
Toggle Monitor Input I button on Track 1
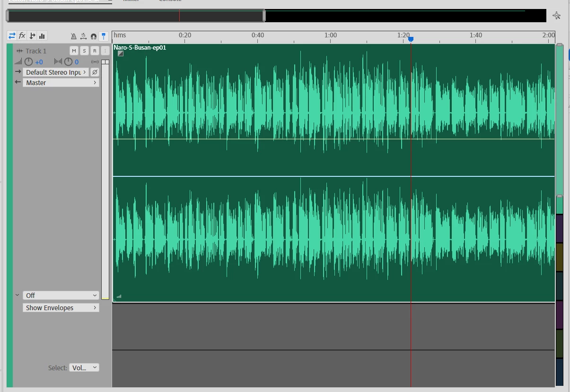click(105, 51)
